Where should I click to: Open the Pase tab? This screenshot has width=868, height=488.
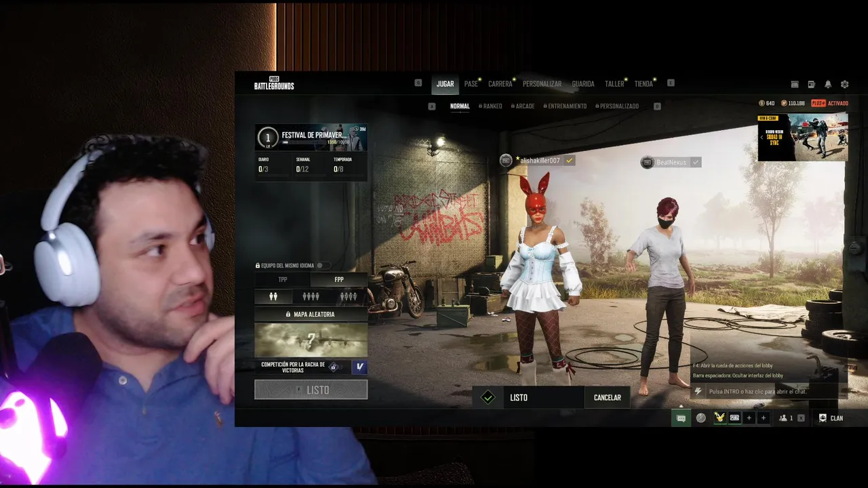point(471,84)
